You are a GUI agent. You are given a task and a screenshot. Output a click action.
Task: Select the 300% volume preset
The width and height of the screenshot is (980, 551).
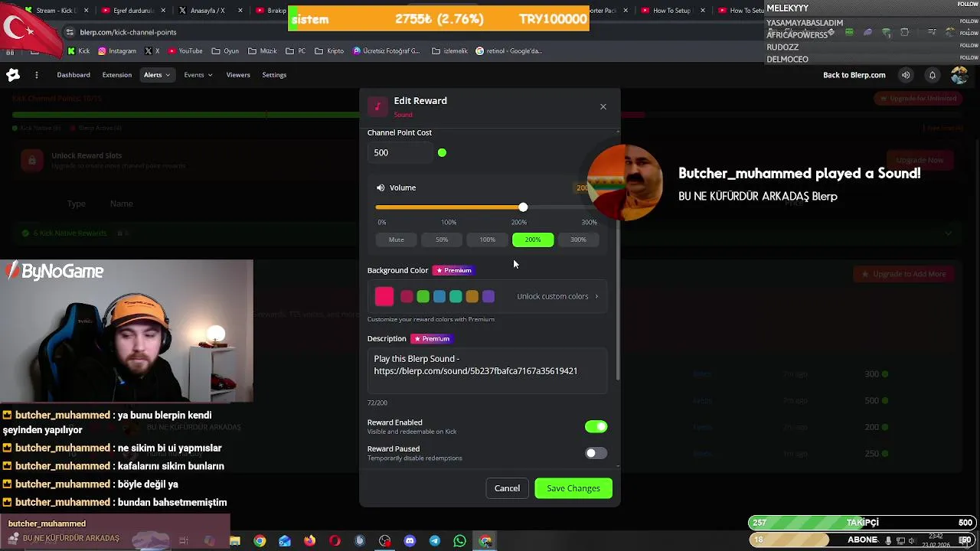click(578, 240)
